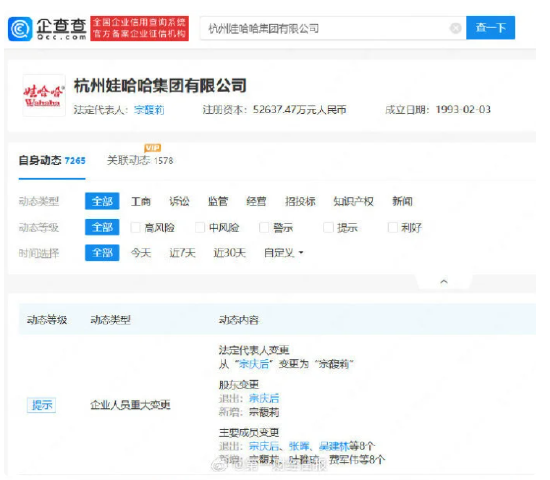Tick the 高风险 checkbox
550x480 pixels.
[x=135, y=227]
